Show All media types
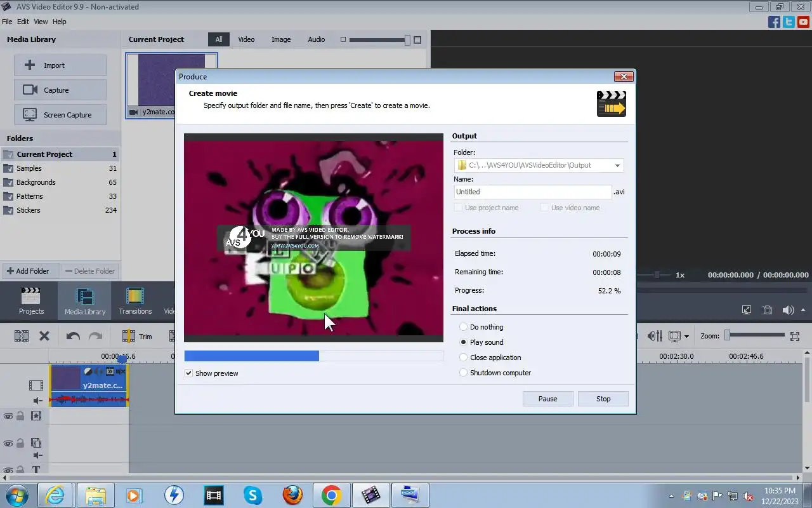 [x=219, y=39]
